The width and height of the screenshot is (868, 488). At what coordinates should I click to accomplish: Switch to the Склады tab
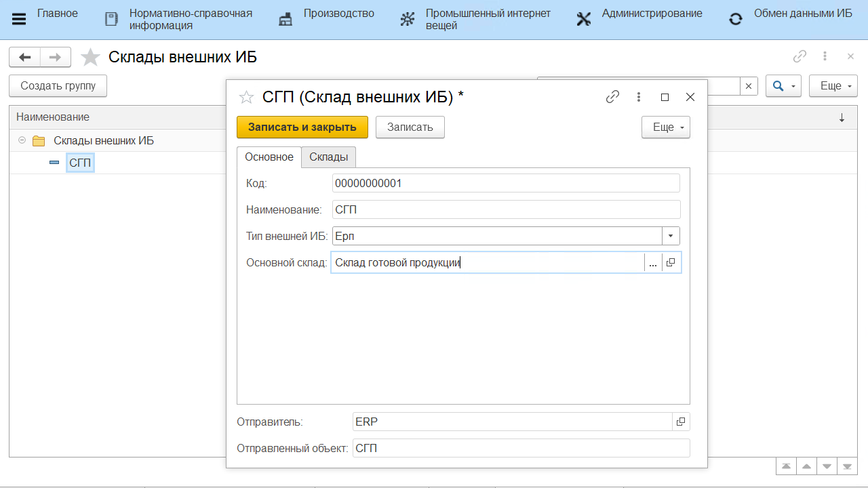328,157
